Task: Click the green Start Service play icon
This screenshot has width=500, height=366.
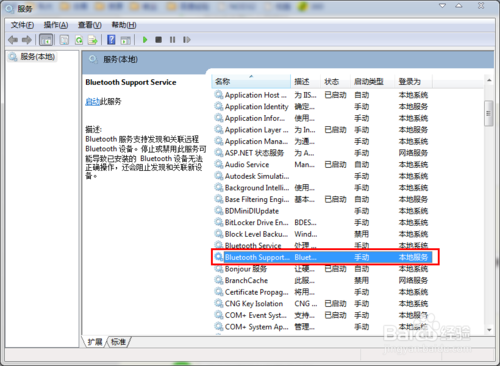Action: pyautogui.click(x=145, y=40)
